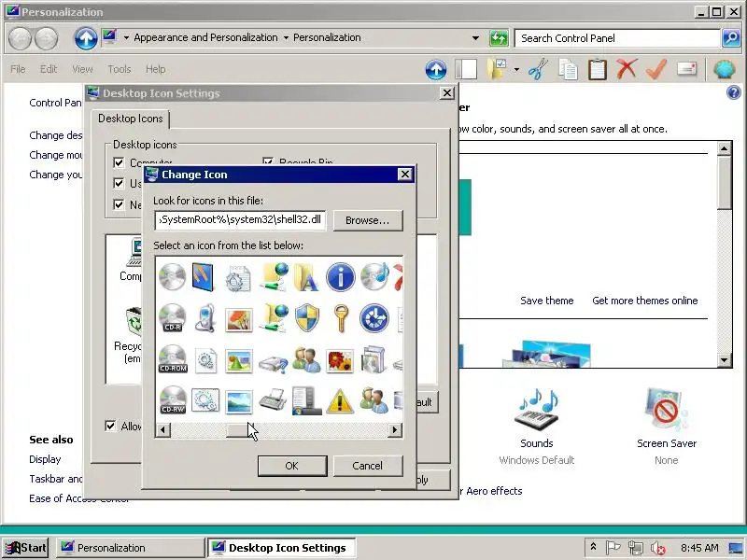Open the Tools menu
Screen dimensions: 747x560
point(120,69)
